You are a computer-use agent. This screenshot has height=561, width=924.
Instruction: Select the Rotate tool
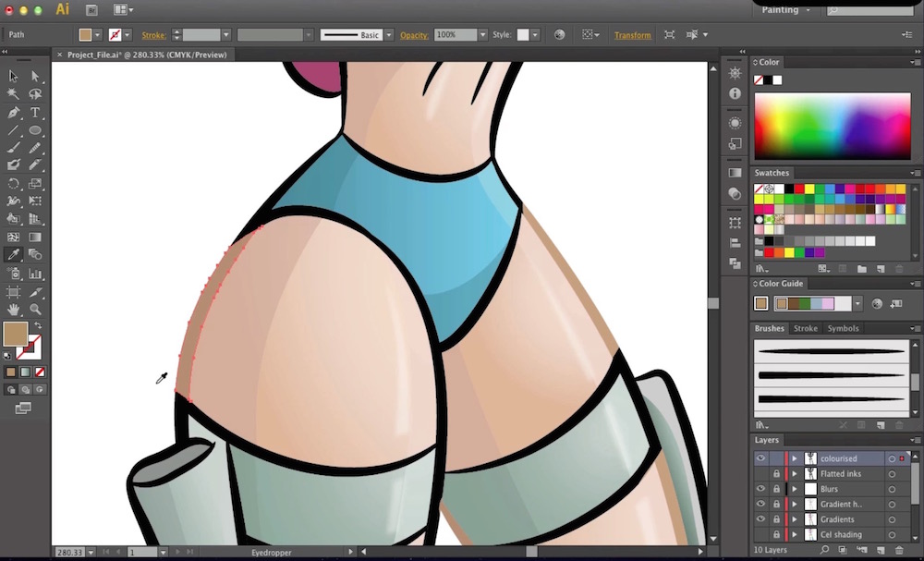pos(14,183)
